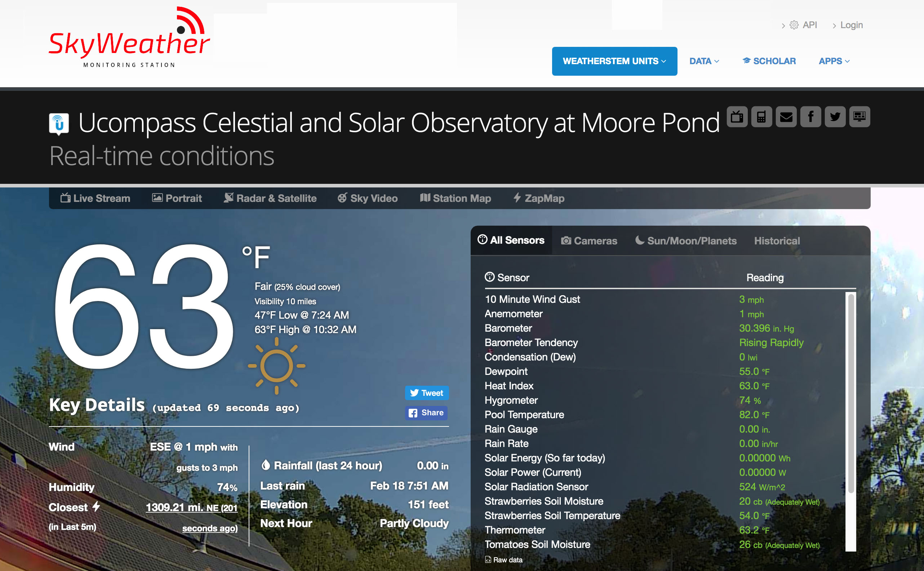The image size is (924, 571).
Task: Click the large 63 temperature display
Action: pyautogui.click(x=143, y=307)
